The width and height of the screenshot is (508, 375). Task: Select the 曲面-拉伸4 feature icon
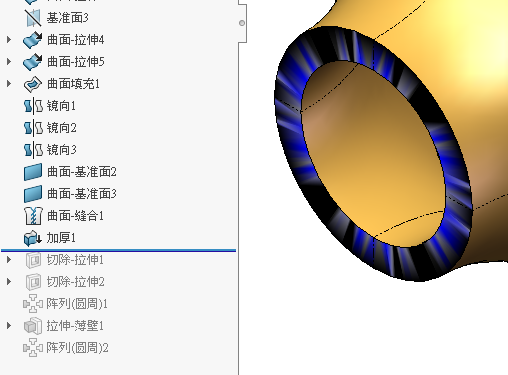tap(33, 40)
